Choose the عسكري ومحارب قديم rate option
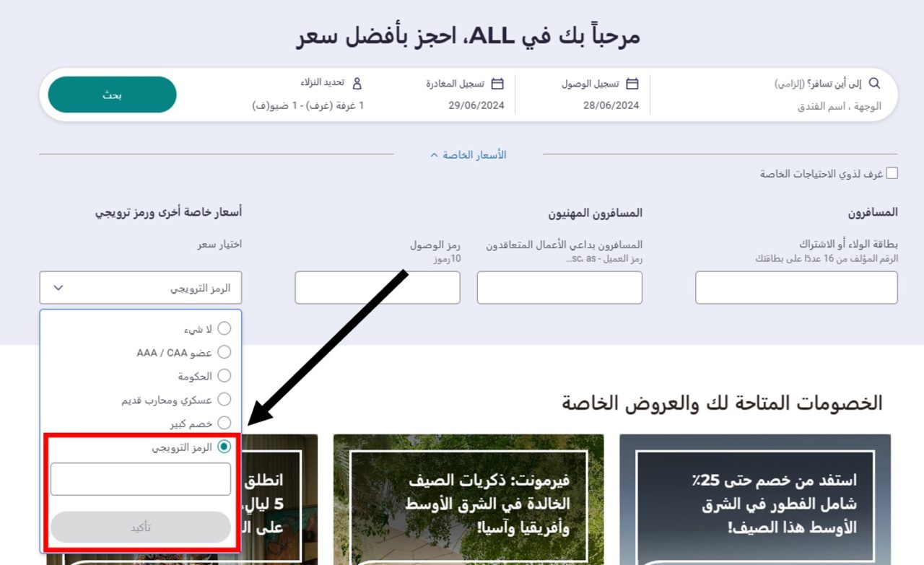The image size is (924, 565). pyautogui.click(x=224, y=399)
